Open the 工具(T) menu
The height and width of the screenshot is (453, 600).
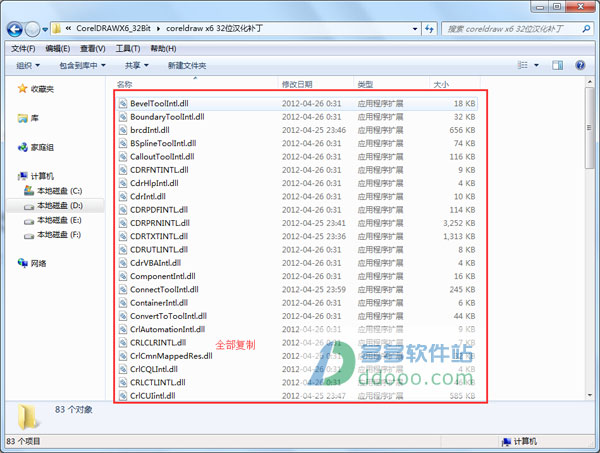[x=128, y=49]
